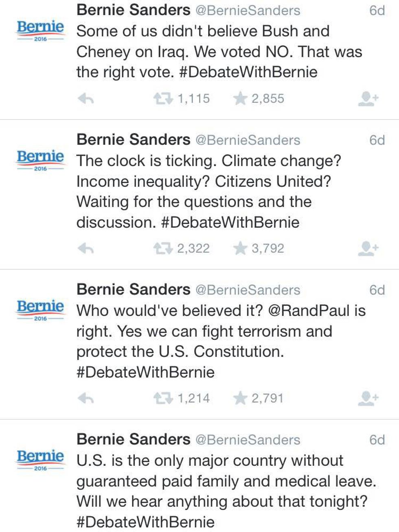Open #DebateWithBernie hashtag in paid leave tweet
The image size is (399, 532).
pos(145,522)
